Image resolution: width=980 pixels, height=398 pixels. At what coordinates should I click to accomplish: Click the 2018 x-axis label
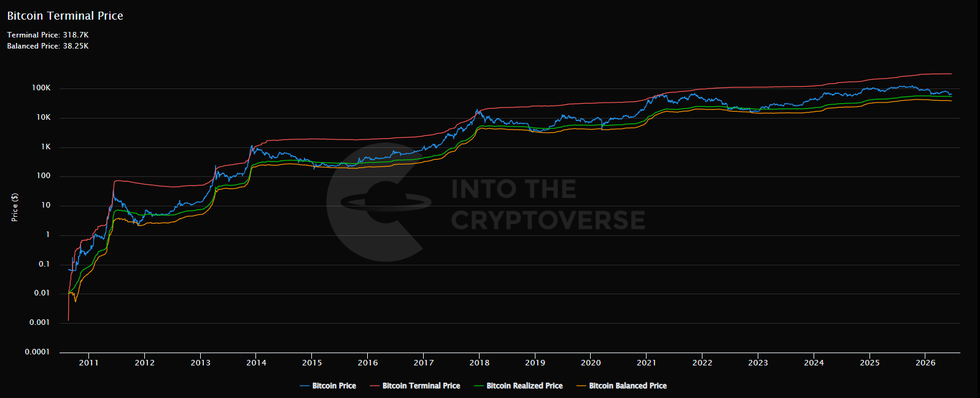[x=480, y=363]
